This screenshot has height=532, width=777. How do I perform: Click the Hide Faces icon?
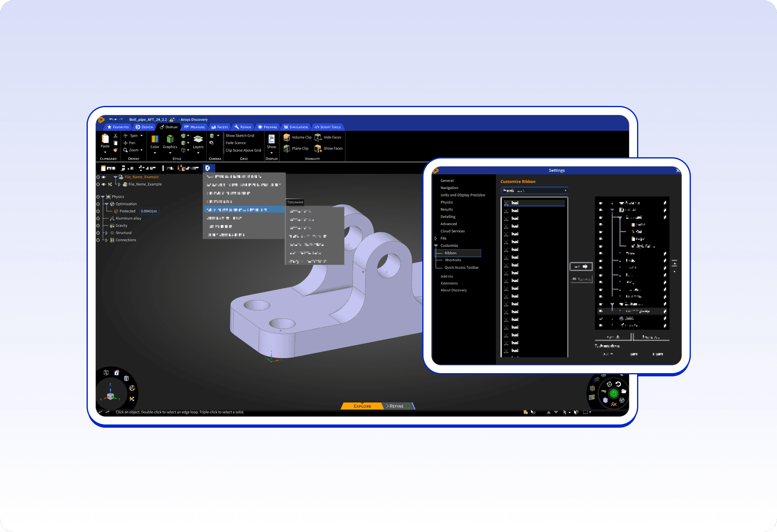coord(318,137)
